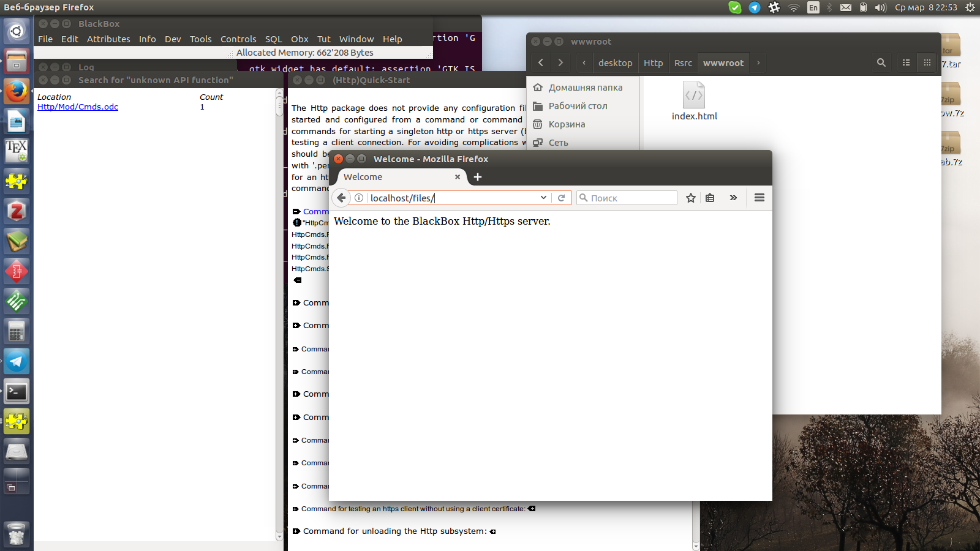Open the file manager search
Screen dimensions: 980x551
(x=881, y=62)
